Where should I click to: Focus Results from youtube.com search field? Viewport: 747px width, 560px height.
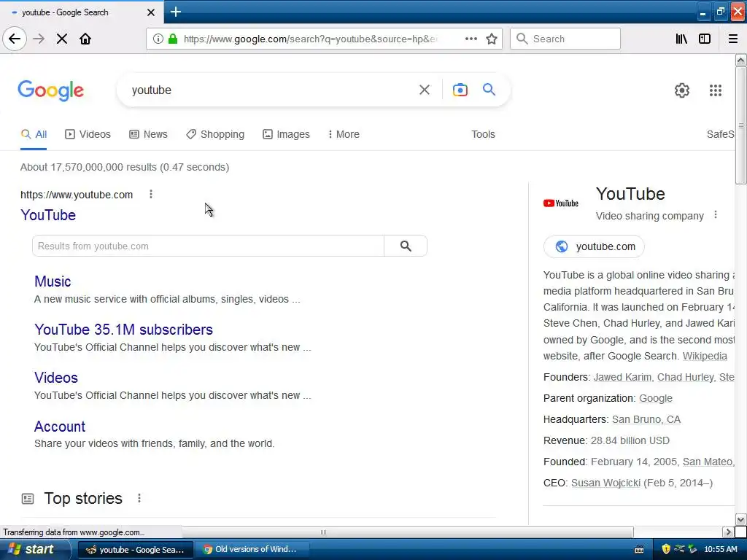(208, 246)
